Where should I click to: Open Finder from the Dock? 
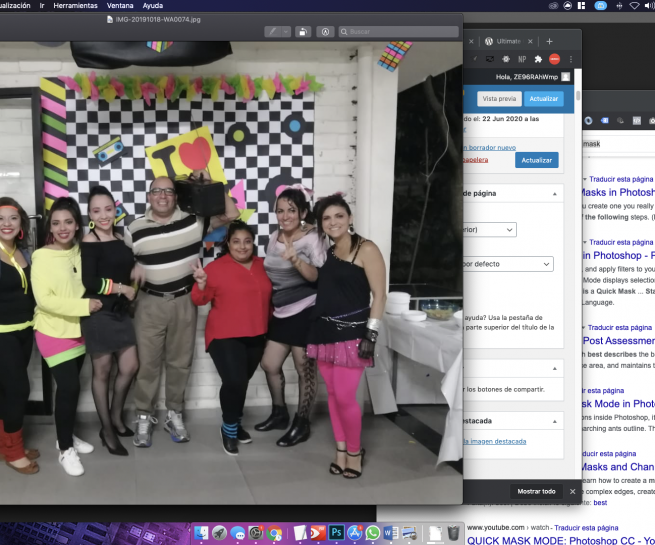[201, 533]
